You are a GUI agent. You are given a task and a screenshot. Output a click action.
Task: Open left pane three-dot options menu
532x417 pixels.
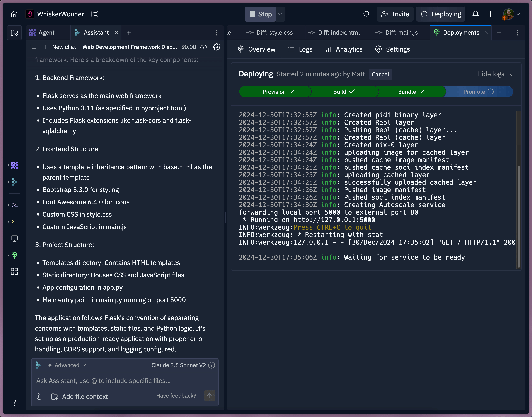[x=217, y=33]
